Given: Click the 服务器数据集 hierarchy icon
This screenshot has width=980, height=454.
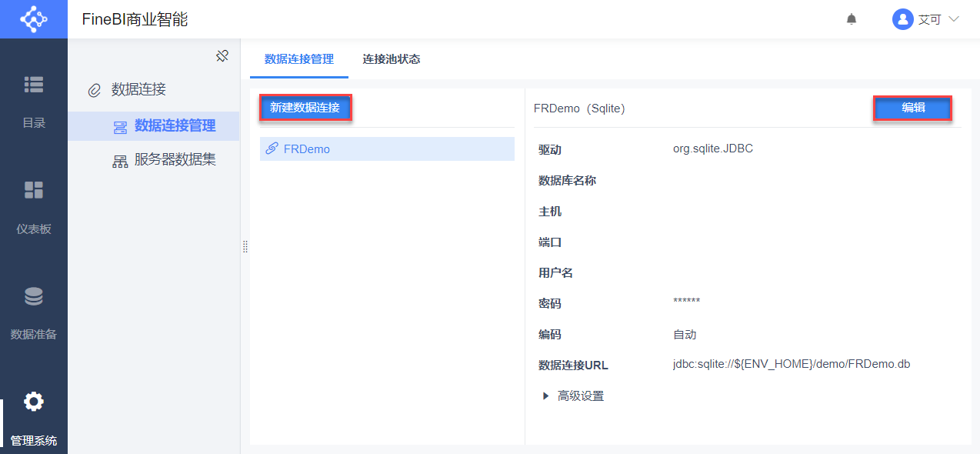Looking at the screenshot, I should [120, 162].
